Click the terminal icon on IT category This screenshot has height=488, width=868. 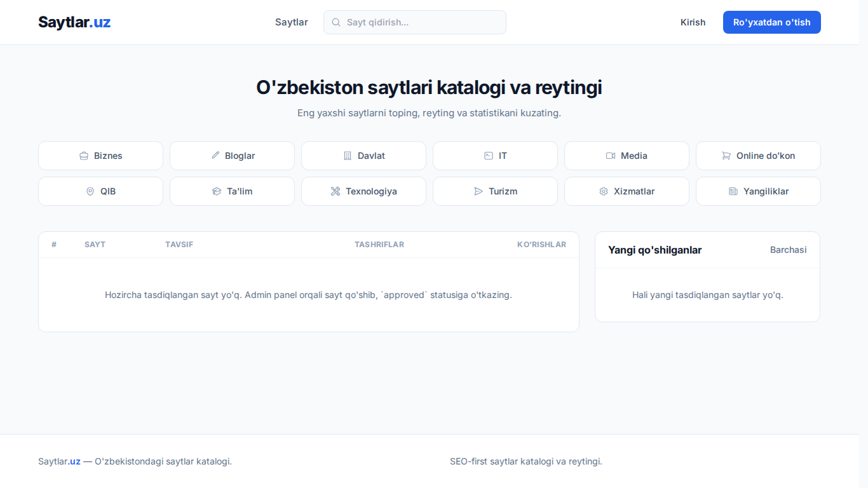[x=489, y=156]
